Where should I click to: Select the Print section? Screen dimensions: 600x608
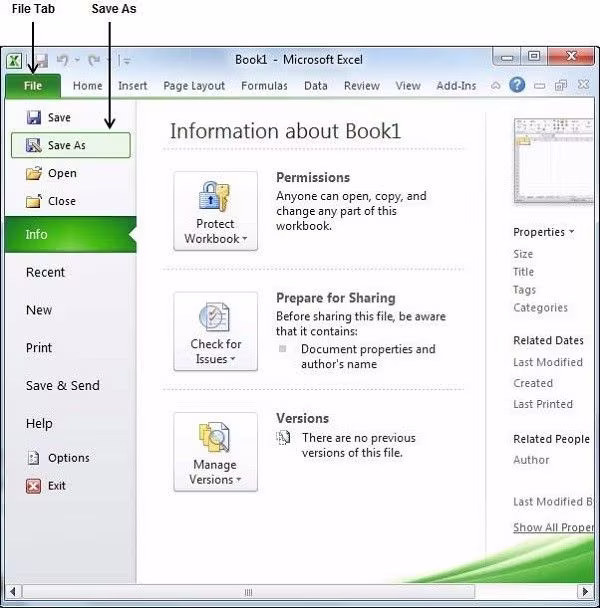71,348
